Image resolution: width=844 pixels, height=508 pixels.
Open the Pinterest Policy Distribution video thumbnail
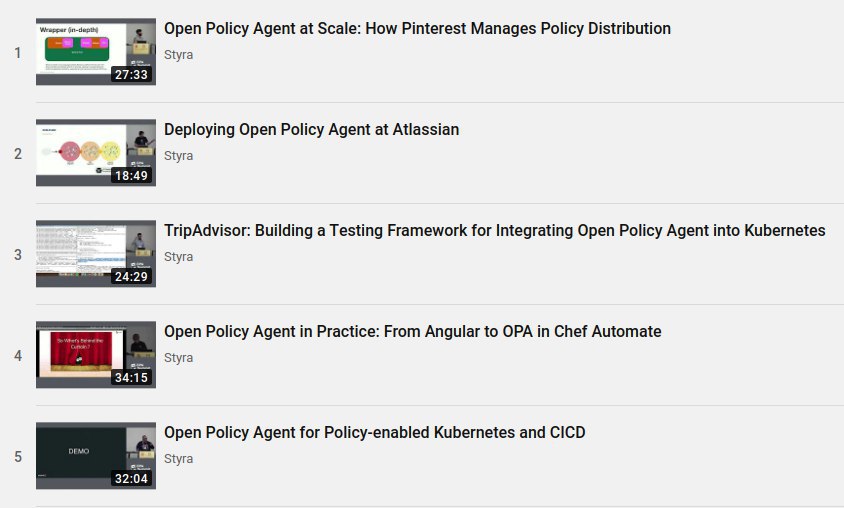pos(96,52)
